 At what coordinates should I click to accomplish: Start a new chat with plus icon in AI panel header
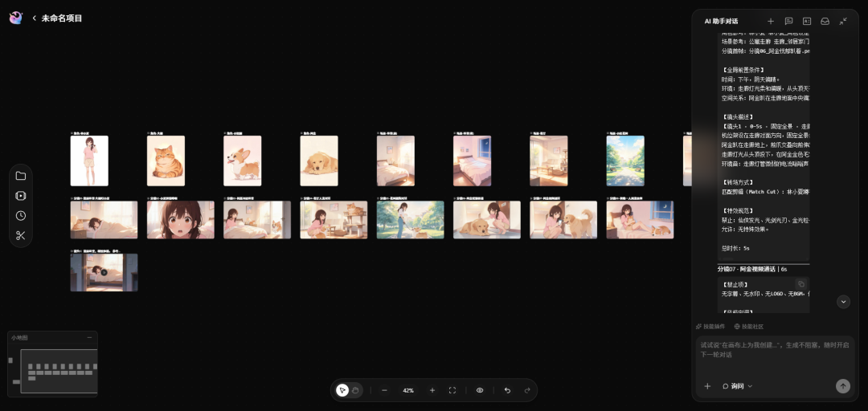coord(771,21)
